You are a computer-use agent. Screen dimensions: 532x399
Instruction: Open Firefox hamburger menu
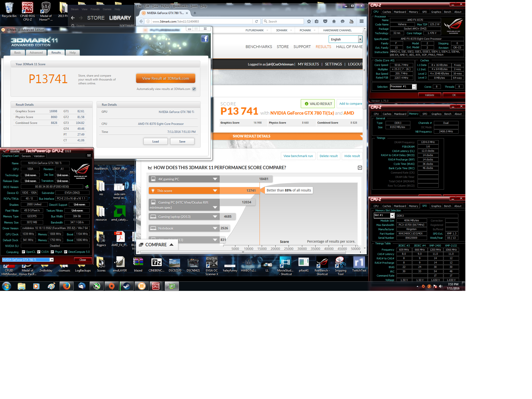pyautogui.click(x=362, y=21)
